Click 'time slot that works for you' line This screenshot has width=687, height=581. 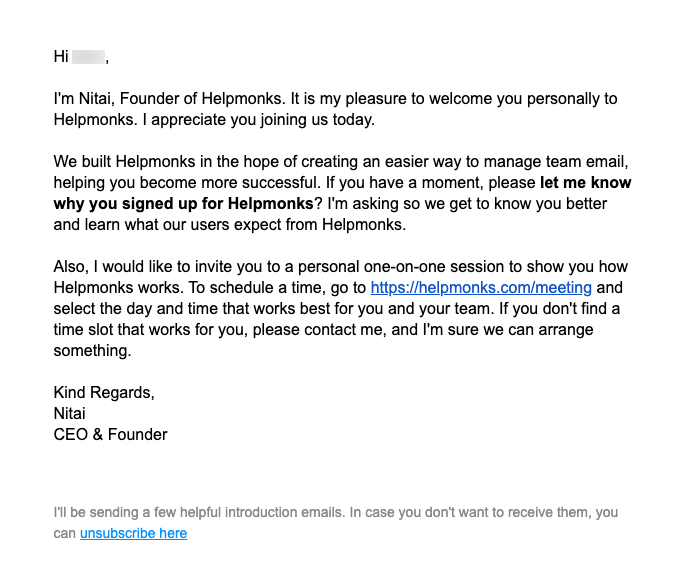153,329
